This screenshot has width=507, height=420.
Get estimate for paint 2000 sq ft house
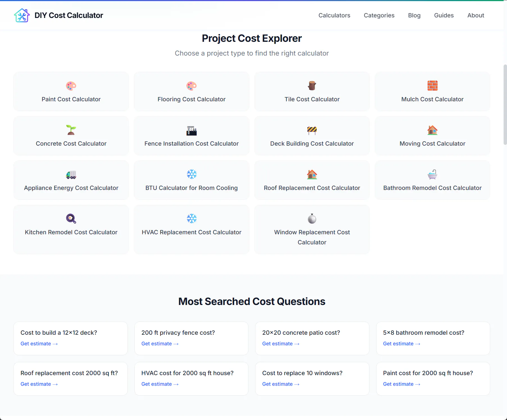point(402,384)
